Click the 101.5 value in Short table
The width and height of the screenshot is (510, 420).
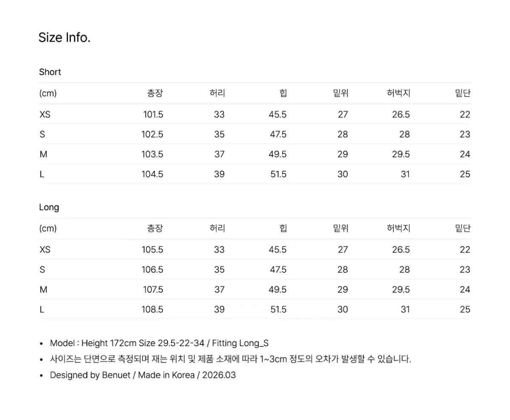[153, 115]
